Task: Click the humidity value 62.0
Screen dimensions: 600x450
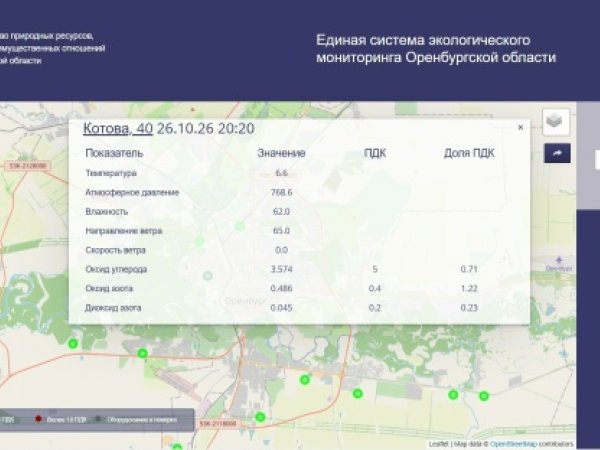Action: click(281, 212)
